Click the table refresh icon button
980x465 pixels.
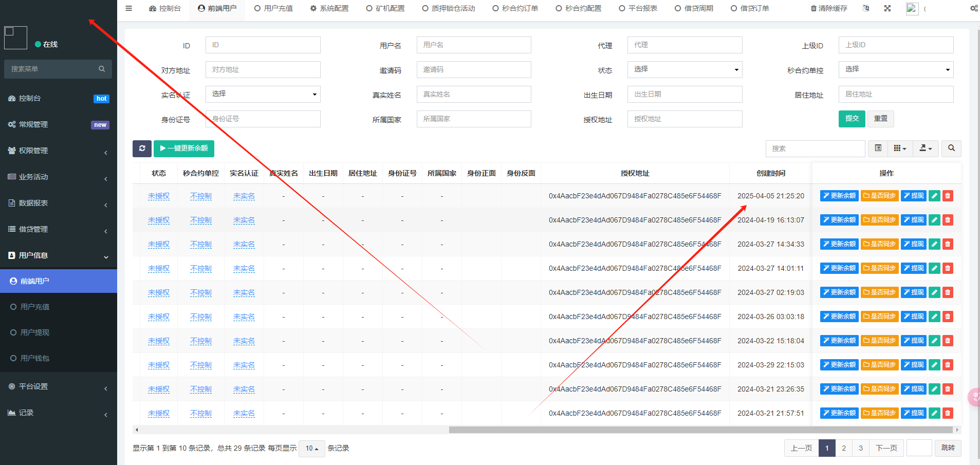(x=142, y=148)
